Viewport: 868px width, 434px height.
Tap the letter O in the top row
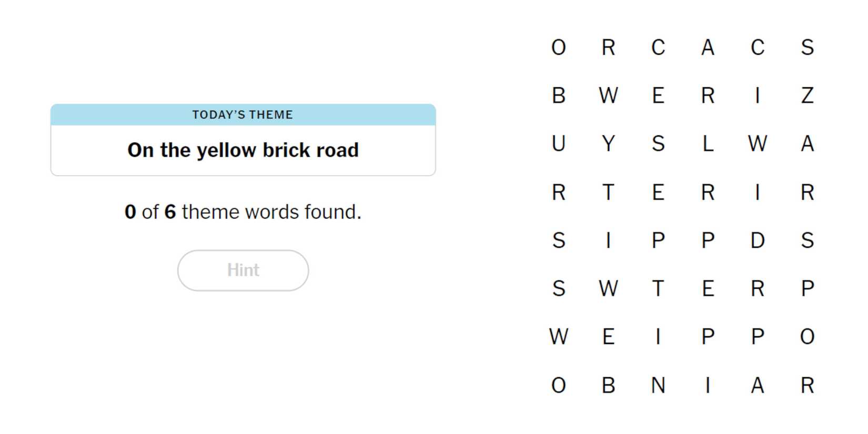[558, 47]
